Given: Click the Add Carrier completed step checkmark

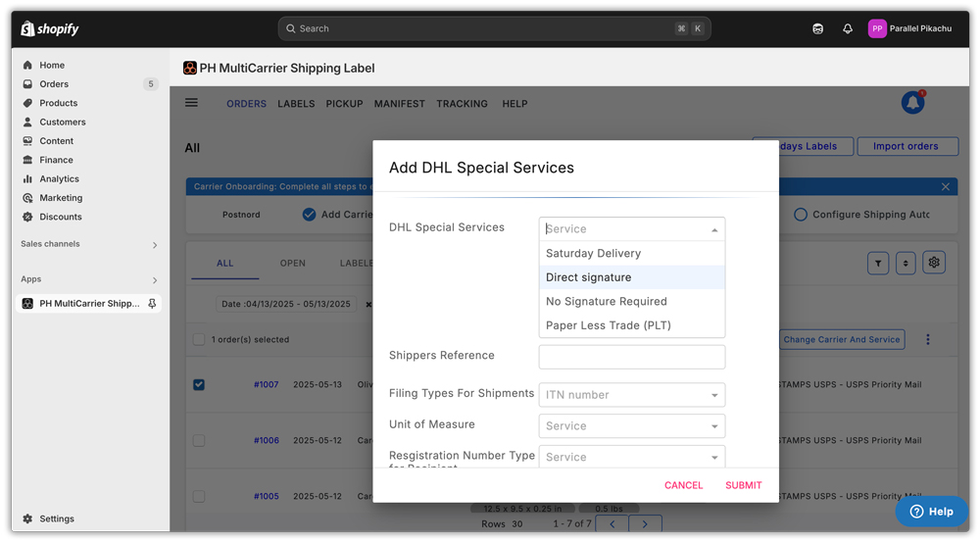Looking at the screenshot, I should [x=309, y=215].
